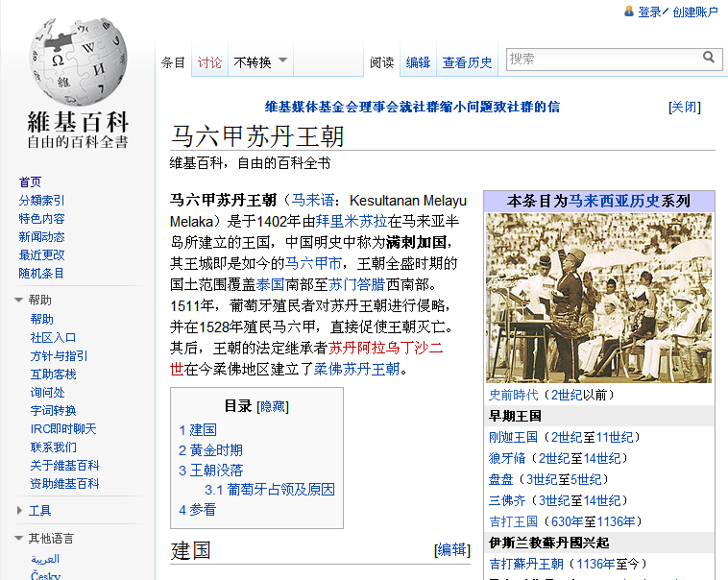Open 字词转换 in the sidebar
Screen dimensions: 728x580
tap(53, 410)
